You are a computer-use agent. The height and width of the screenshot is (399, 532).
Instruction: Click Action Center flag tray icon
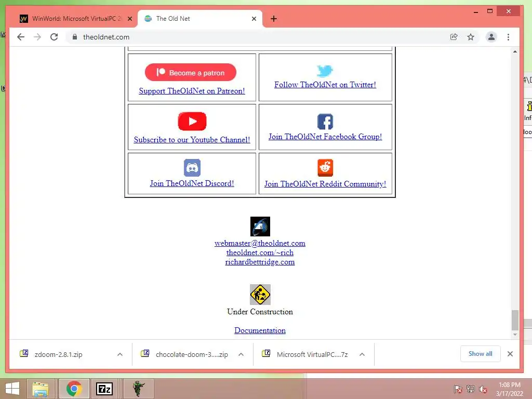(458, 389)
